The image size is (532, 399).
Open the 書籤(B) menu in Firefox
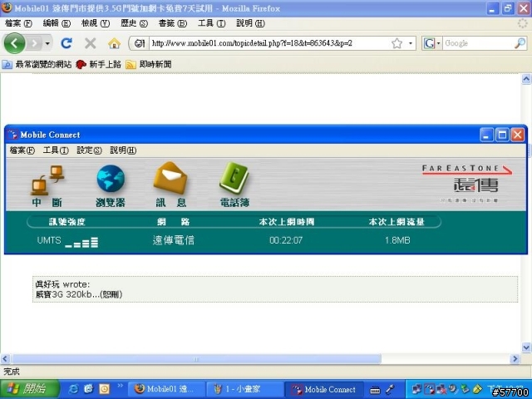pyautogui.click(x=173, y=23)
